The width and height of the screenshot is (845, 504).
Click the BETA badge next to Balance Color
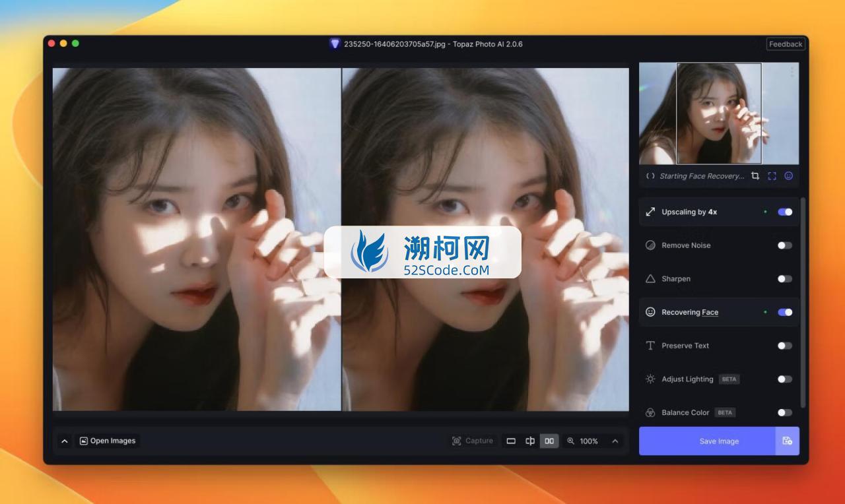[x=725, y=413]
